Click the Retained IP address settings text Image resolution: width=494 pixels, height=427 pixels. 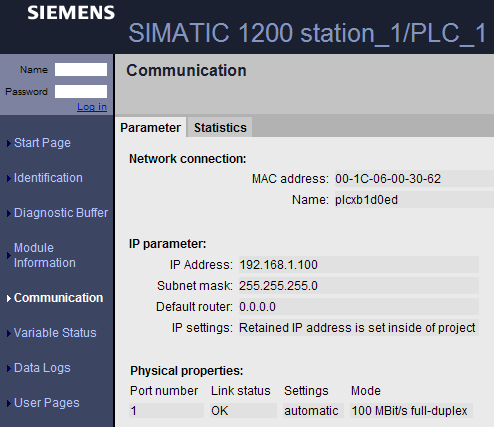click(357, 328)
